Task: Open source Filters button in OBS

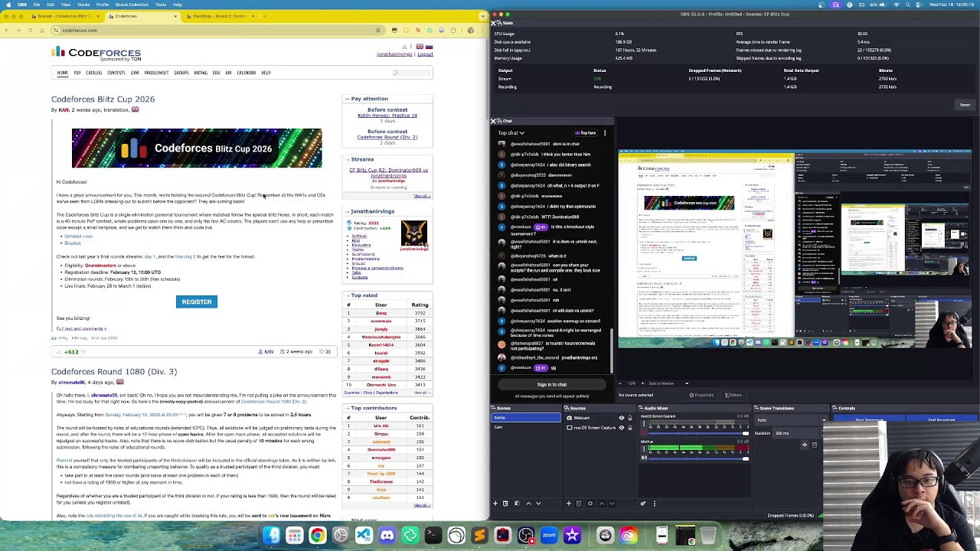Action: (x=733, y=396)
